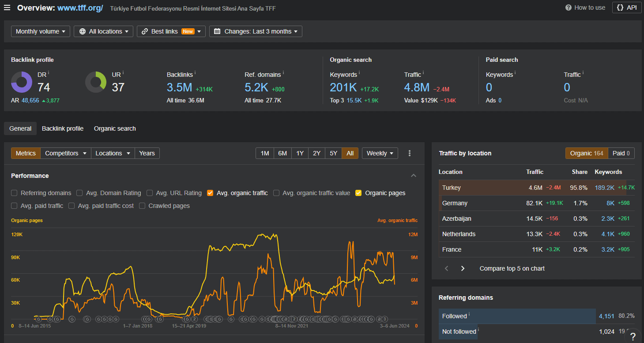Open the Locations chart dropdown
This screenshot has width=644, height=343.
[113, 153]
